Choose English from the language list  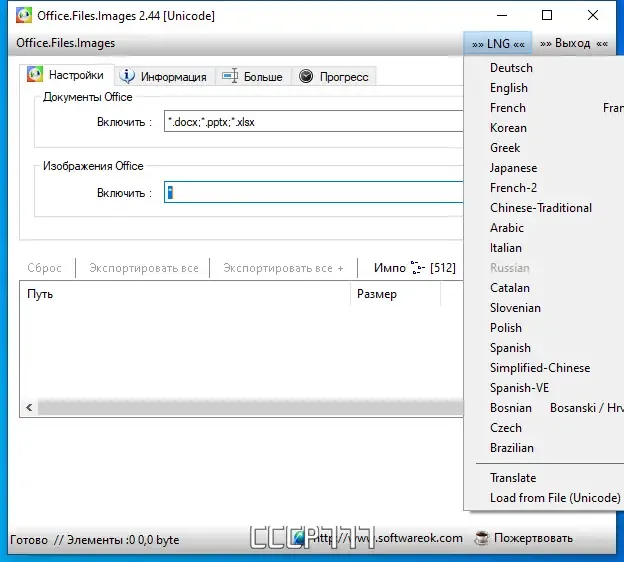pyautogui.click(x=509, y=88)
